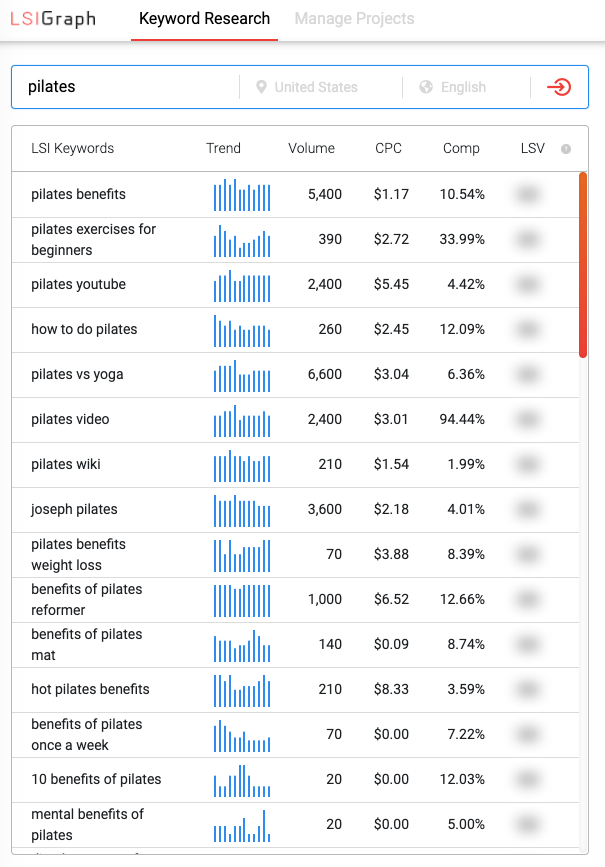Click the trend chart for pilates video
Screen dimensions: 605x867
[x=242, y=420]
